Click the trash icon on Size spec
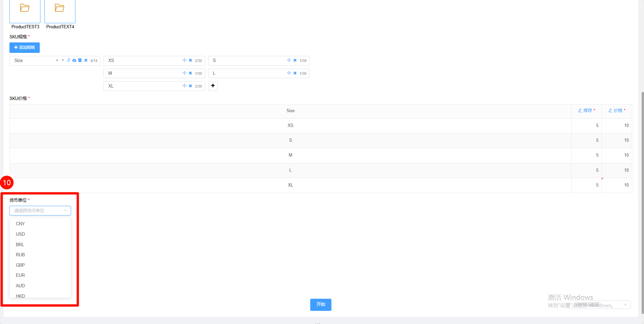 [x=80, y=60]
